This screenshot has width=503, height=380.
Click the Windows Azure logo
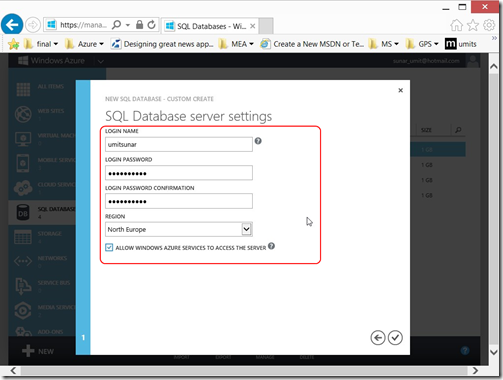51,61
